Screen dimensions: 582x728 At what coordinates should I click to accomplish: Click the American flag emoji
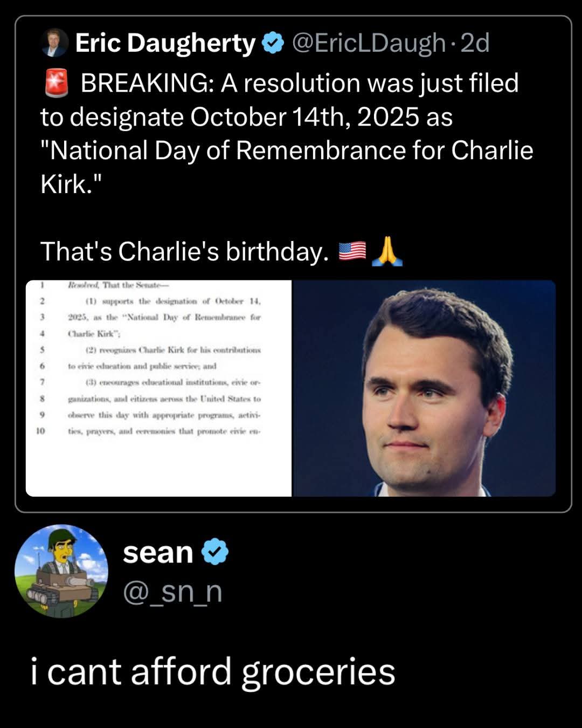(352, 251)
